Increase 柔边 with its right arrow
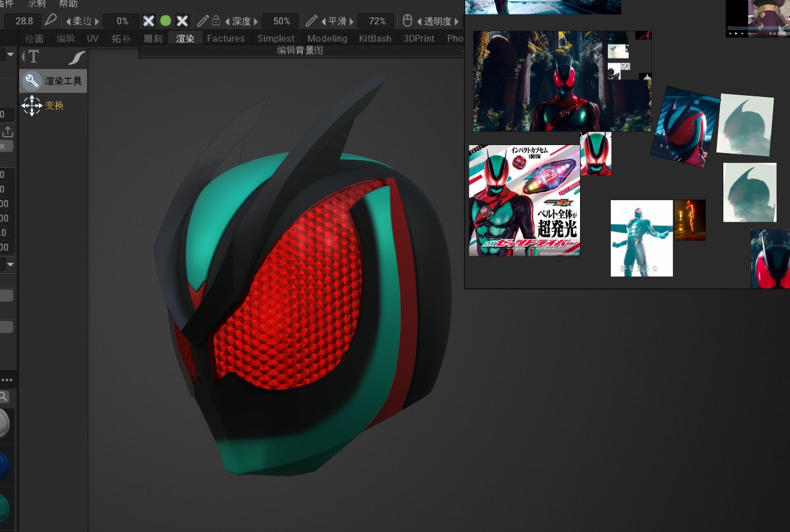 [97, 21]
